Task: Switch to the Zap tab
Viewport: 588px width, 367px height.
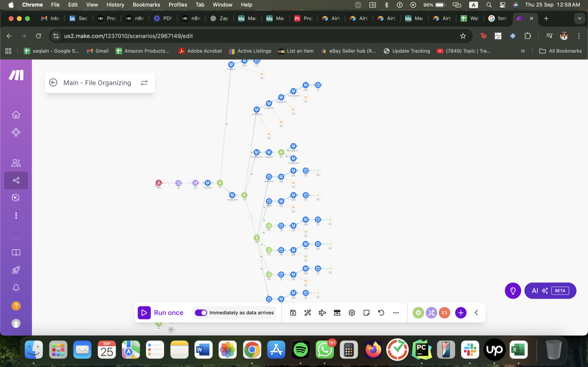Action: point(220,18)
